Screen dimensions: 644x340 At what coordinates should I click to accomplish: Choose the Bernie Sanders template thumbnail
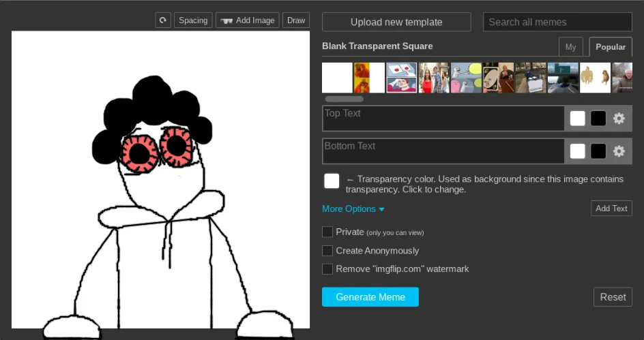[622, 78]
